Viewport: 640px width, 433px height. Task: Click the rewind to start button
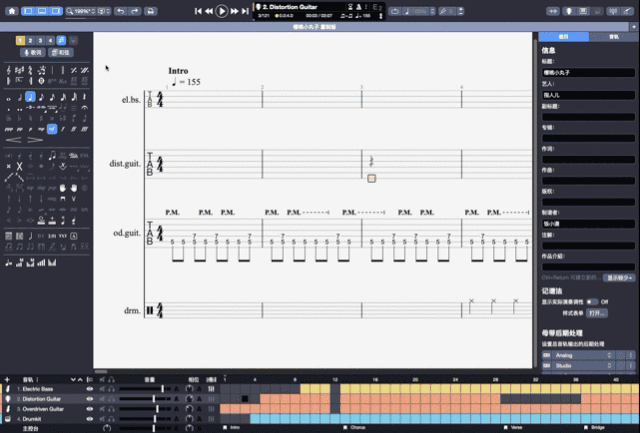point(198,11)
